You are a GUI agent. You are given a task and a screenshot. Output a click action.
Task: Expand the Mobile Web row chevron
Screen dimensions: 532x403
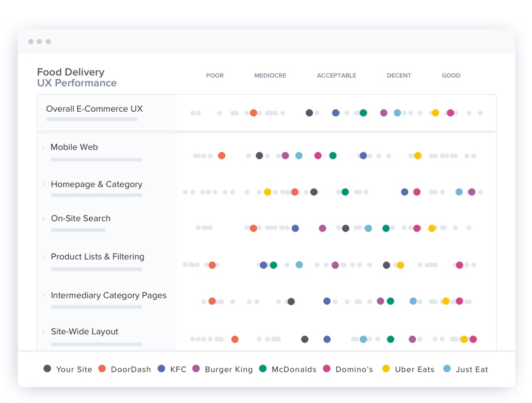(43, 147)
